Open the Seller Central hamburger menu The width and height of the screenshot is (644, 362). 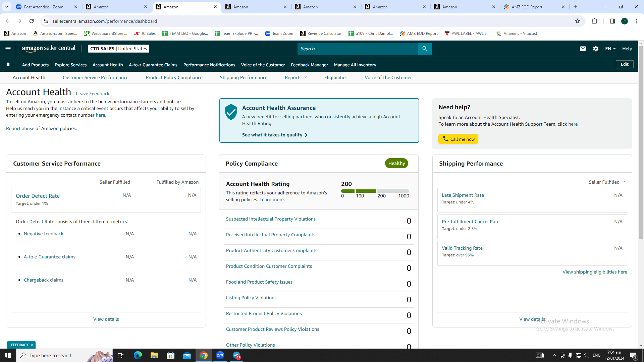tap(8, 49)
